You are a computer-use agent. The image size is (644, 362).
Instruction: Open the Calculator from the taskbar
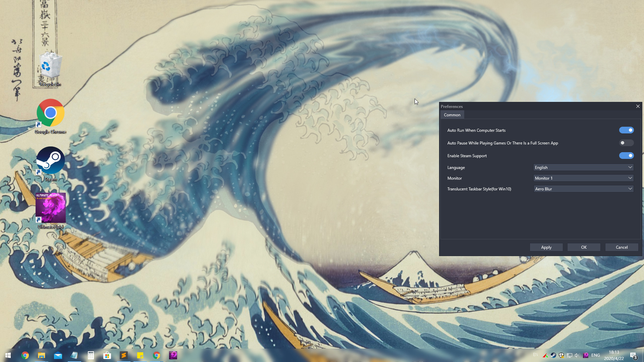[x=91, y=355]
